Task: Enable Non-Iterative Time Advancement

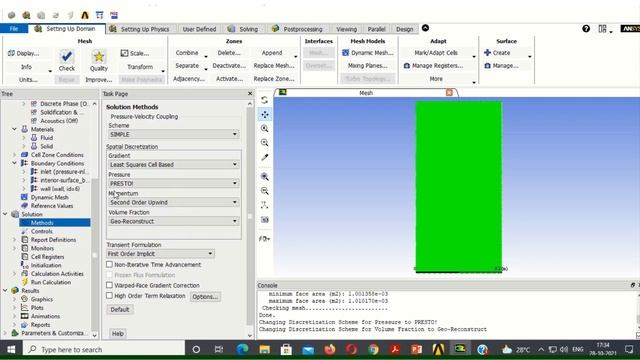Action: (109, 264)
